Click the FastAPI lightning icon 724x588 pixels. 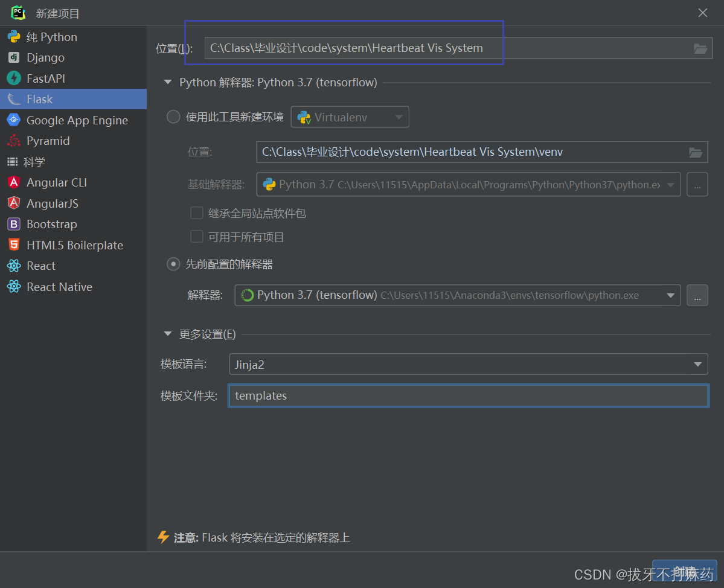14,78
